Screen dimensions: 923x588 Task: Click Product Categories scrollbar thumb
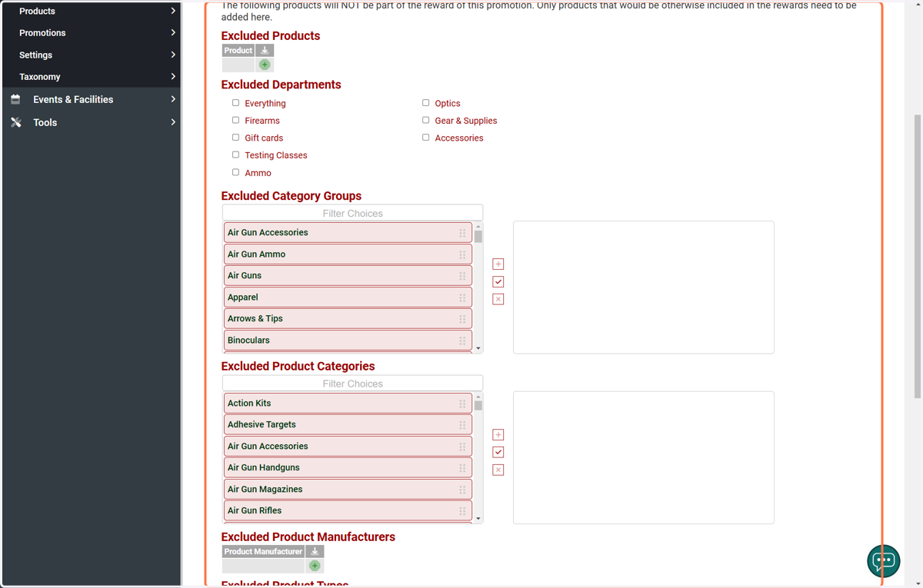click(478, 406)
